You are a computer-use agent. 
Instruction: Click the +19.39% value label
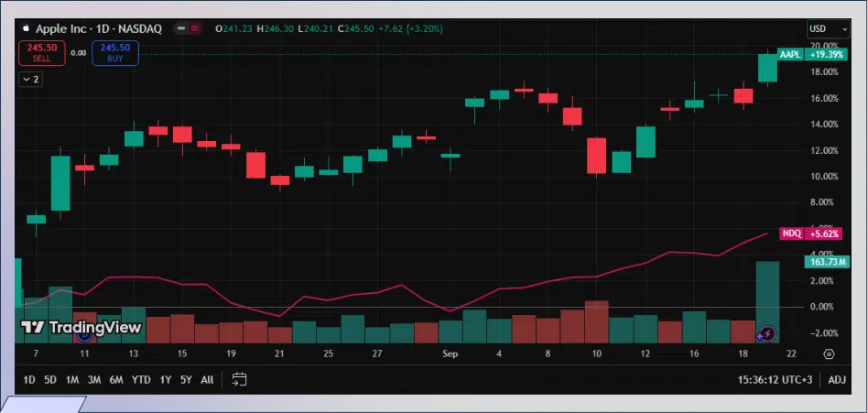[x=825, y=54]
